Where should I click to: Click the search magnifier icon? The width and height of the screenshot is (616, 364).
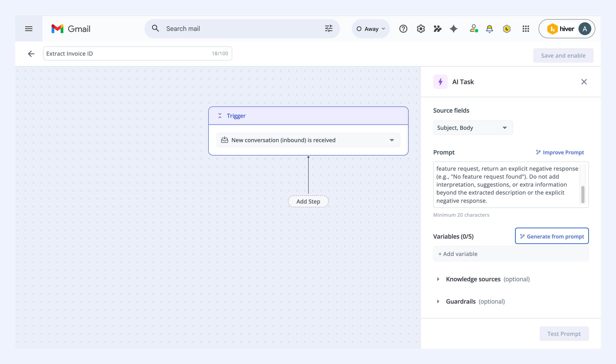coord(155,29)
